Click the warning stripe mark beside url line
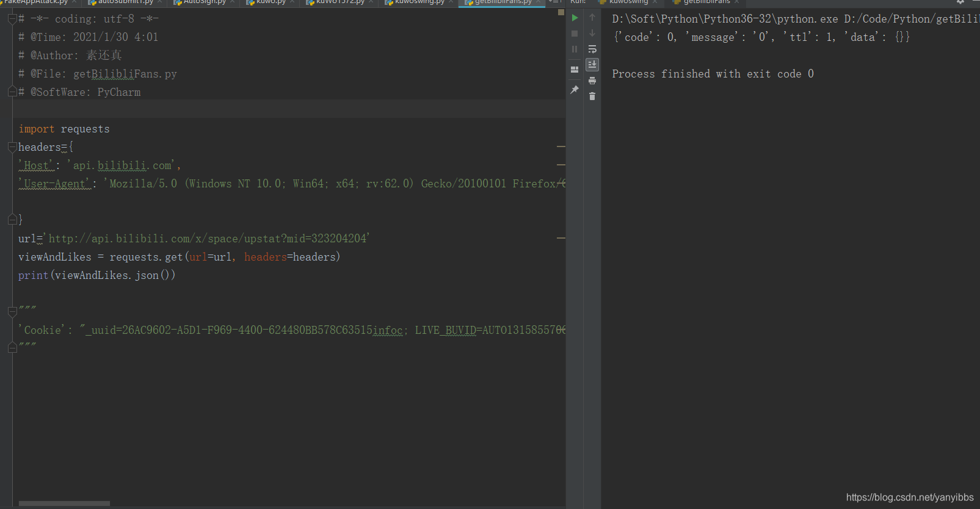 pyautogui.click(x=561, y=238)
